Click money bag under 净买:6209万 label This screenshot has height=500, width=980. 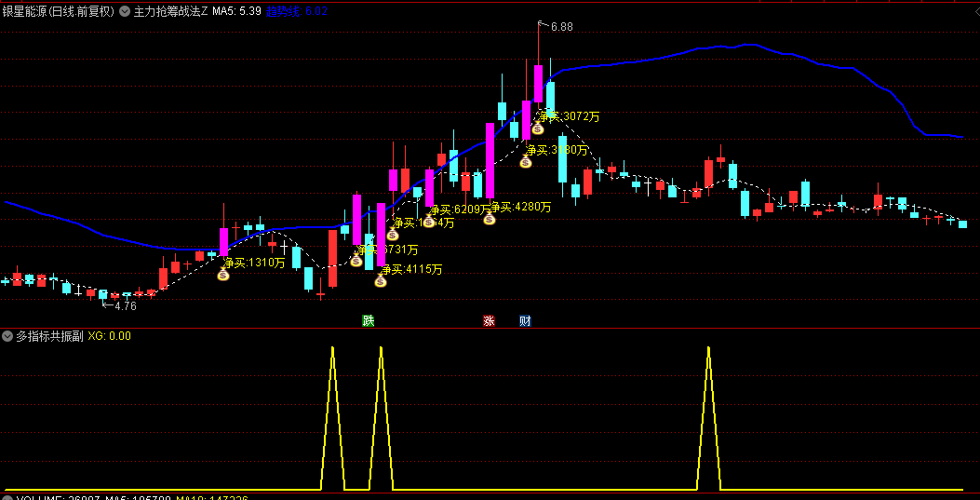point(429,221)
